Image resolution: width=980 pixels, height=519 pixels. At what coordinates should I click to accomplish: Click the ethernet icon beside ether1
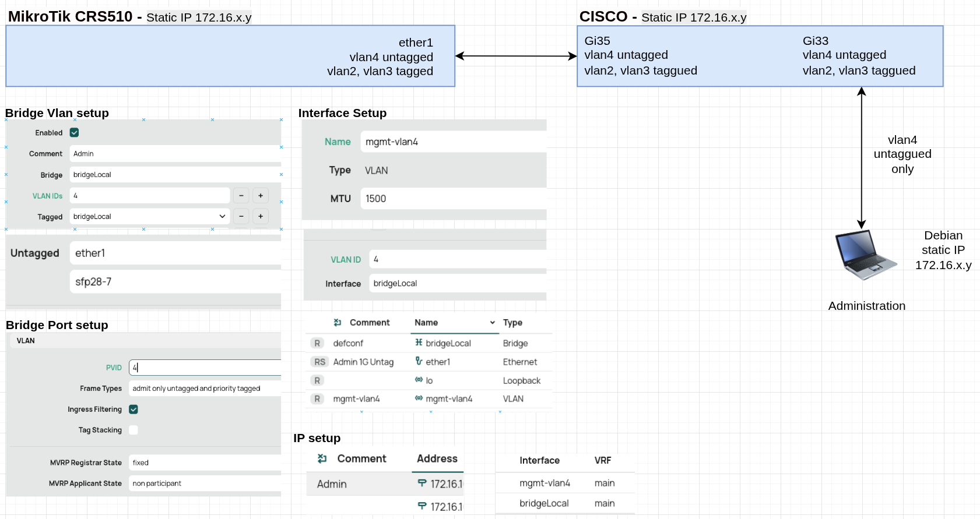tap(419, 361)
